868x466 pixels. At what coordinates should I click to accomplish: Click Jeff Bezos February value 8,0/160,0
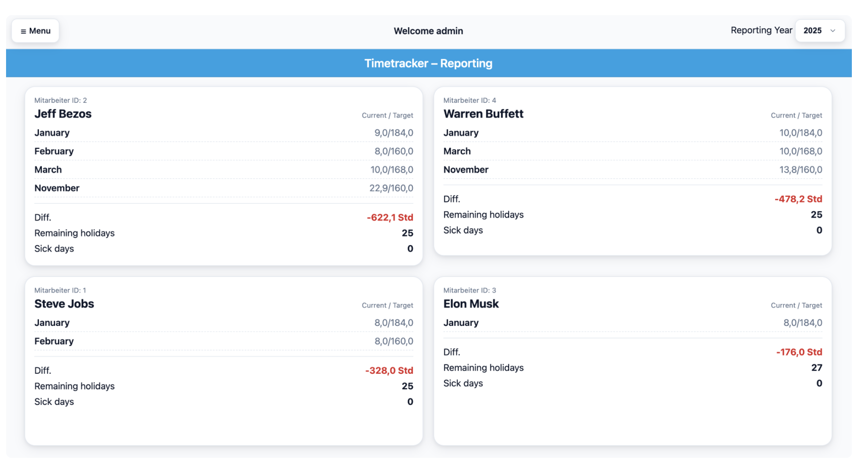tap(394, 151)
